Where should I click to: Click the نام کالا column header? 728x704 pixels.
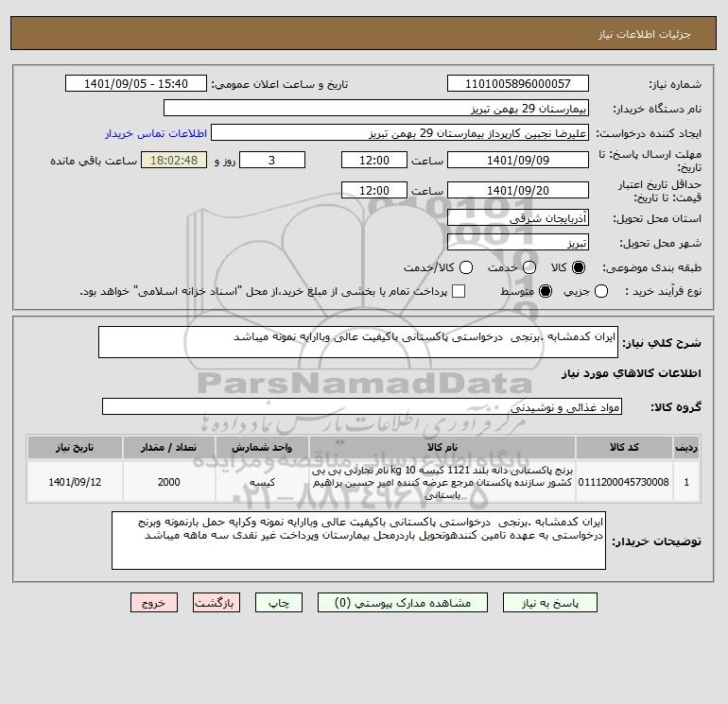[x=442, y=447]
